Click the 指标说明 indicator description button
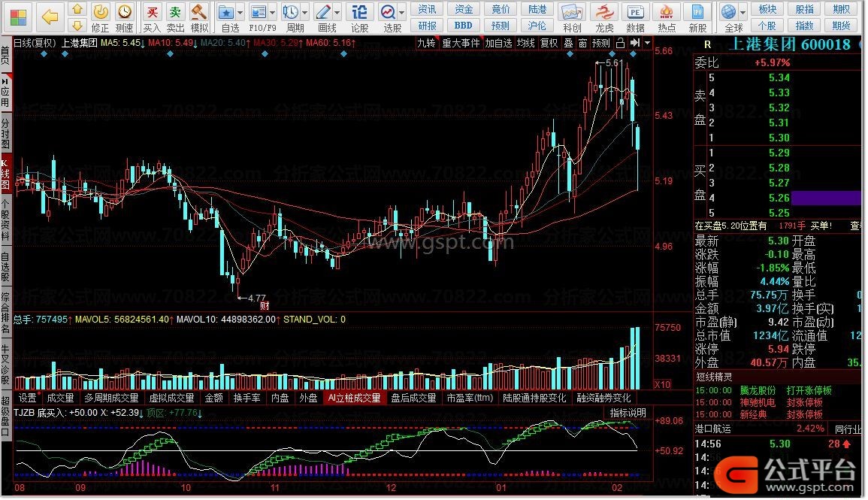Screen dimensions: 868x500 (628, 413)
